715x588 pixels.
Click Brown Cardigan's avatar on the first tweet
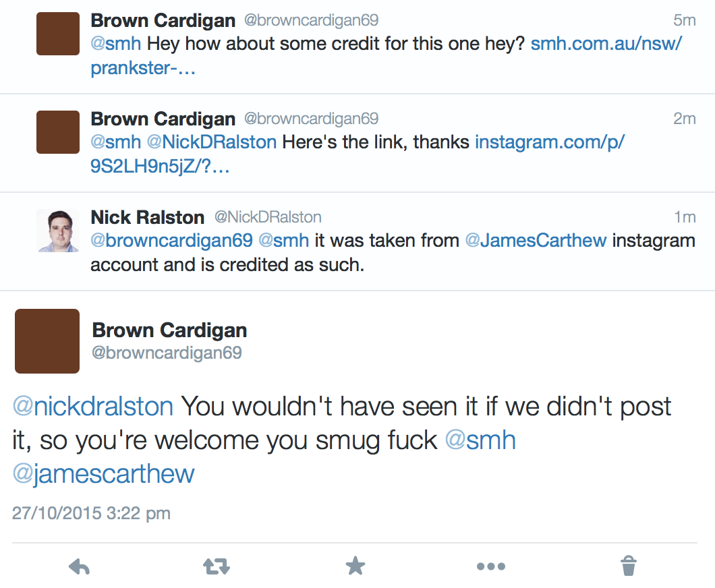pyautogui.click(x=58, y=34)
